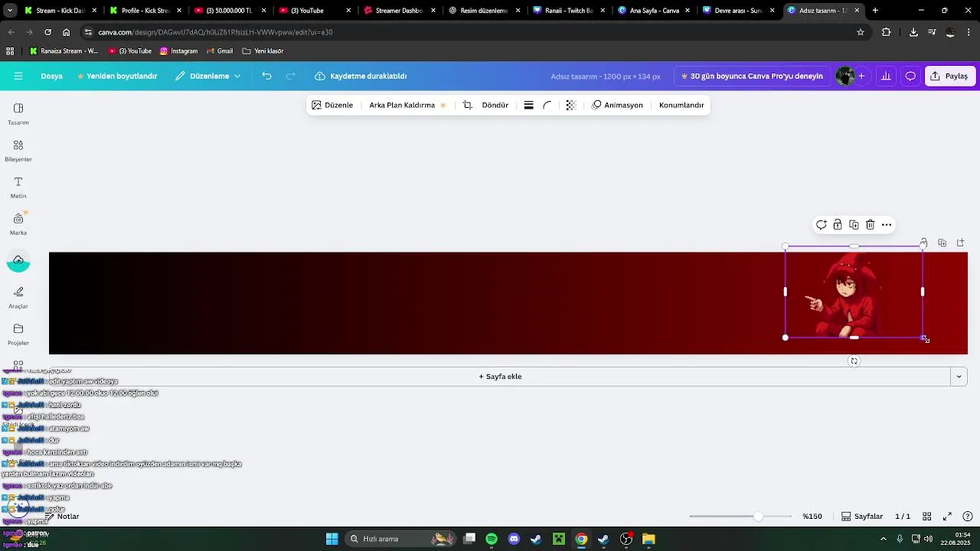Select the crop tool icon
Screen dimensions: 980x551
tap(467, 105)
